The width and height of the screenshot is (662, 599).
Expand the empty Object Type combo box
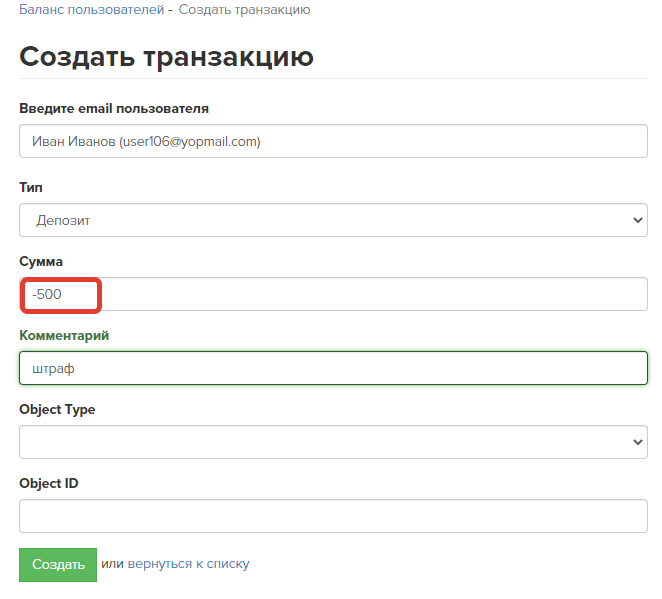tap(333, 442)
